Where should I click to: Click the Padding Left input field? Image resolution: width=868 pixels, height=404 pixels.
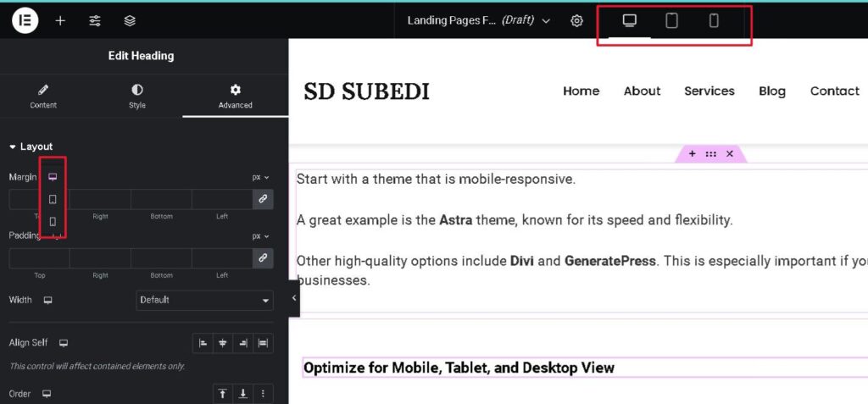tap(222, 257)
